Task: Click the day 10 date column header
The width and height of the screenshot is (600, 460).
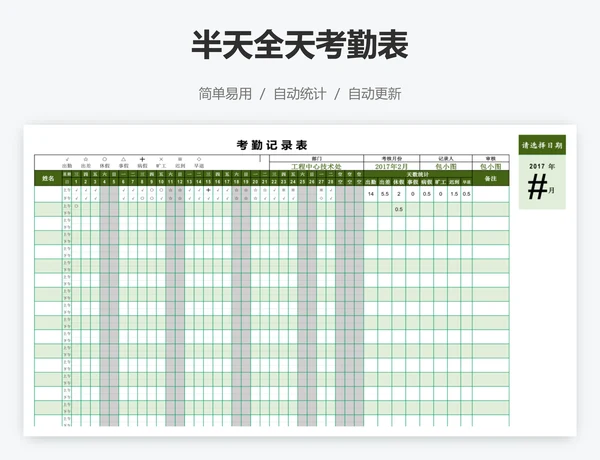Action: point(161,182)
